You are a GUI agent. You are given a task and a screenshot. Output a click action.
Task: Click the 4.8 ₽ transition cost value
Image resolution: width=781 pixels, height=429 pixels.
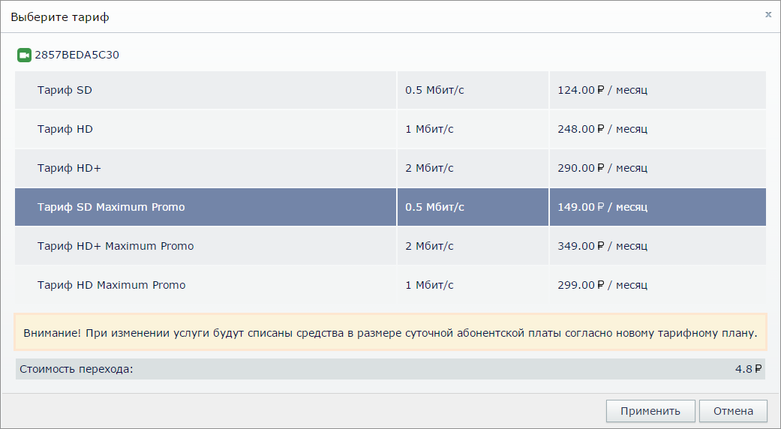[748, 369]
